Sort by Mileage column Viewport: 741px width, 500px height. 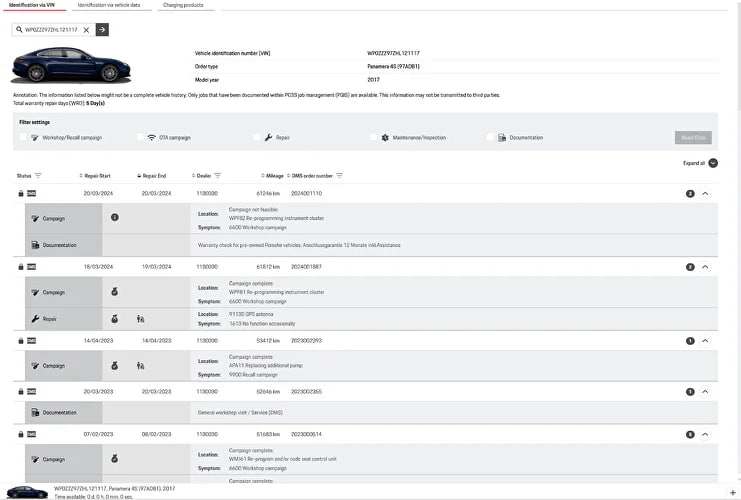tap(273, 176)
